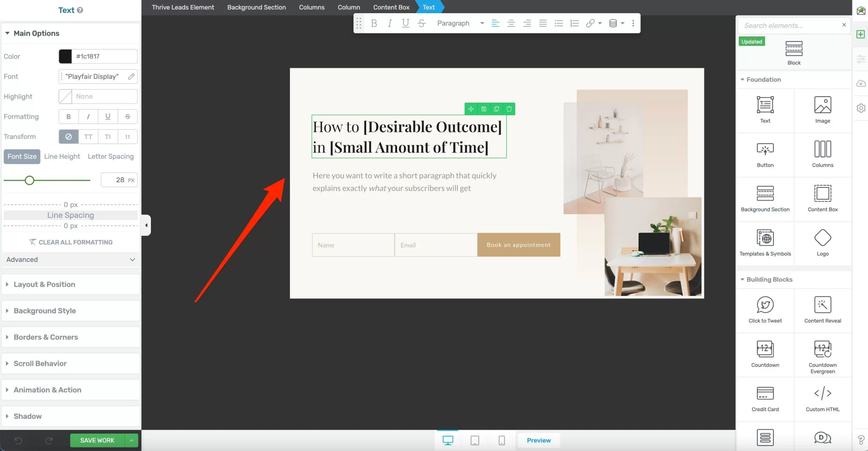The height and width of the screenshot is (451, 868).
Task: Collapse the Foundation elements group
Action: click(794, 79)
